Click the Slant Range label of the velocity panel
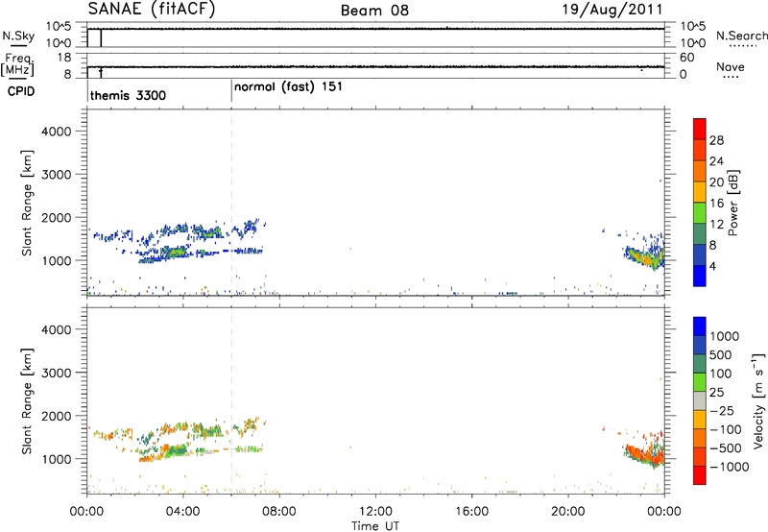The height and width of the screenshot is (532, 768). [x=27, y=401]
